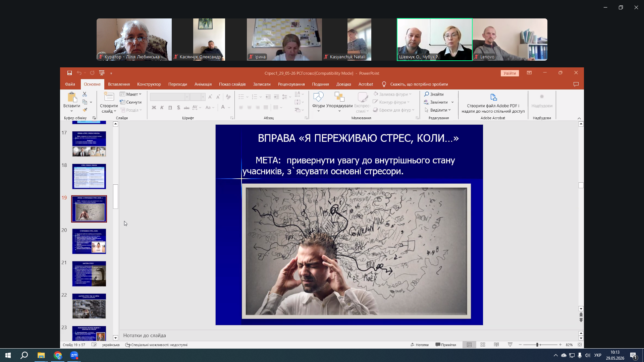Switch to the Конструктор tab
The width and height of the screenshot is (644, 362).
coord(149,84)
